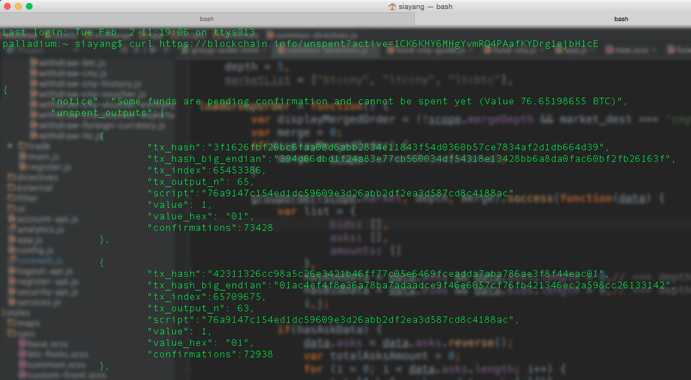Click the home folder icon in title bar
The width and height of the screenshot is (691, 380).
click(392, 7)
